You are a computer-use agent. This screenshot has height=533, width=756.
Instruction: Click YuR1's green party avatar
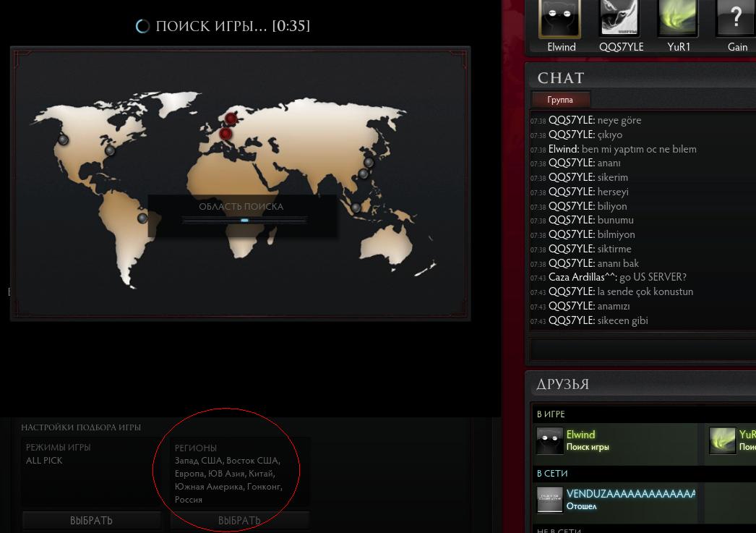click(677, 18)
